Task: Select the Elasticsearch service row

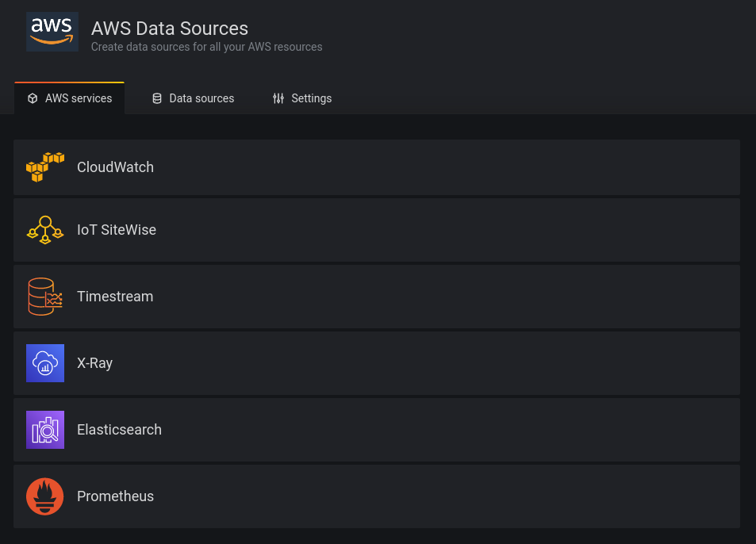Action: point(377,429)
